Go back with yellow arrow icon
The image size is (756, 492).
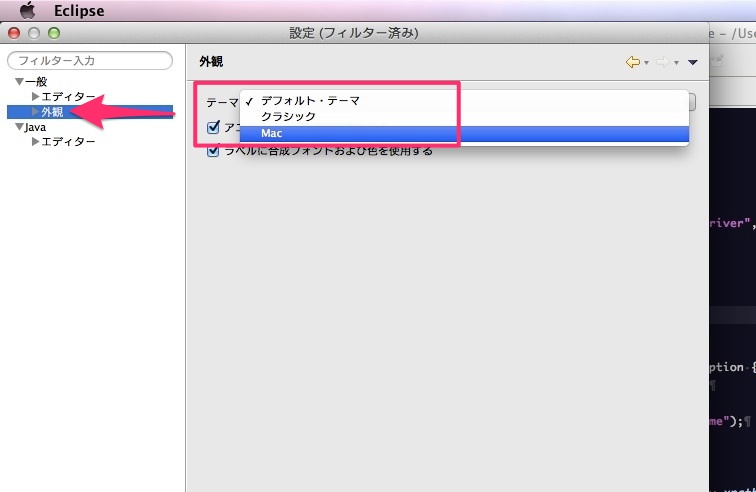coord(633,62)
